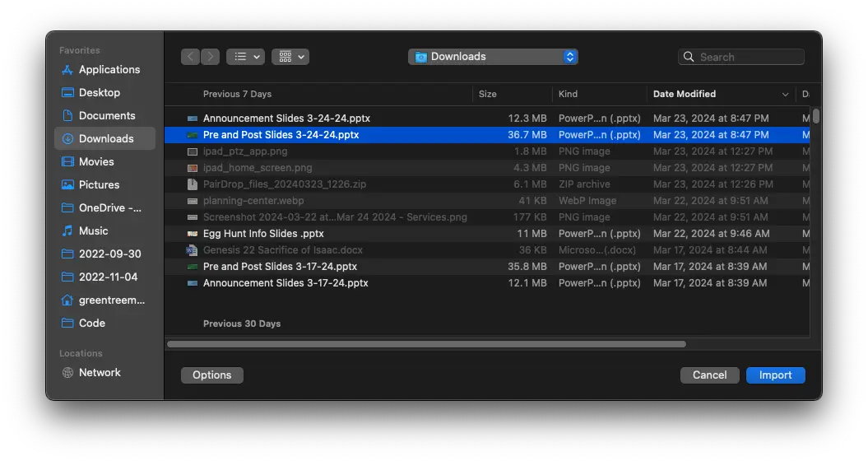Image resolution: width=868 pixels, height=461 pixels.
Task: Click the Import button
Action: coord(775,375)
